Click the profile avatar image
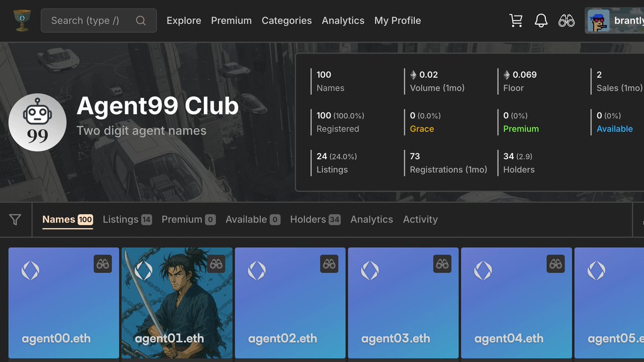This screenshot has width=644, height=362. [598, 21]
